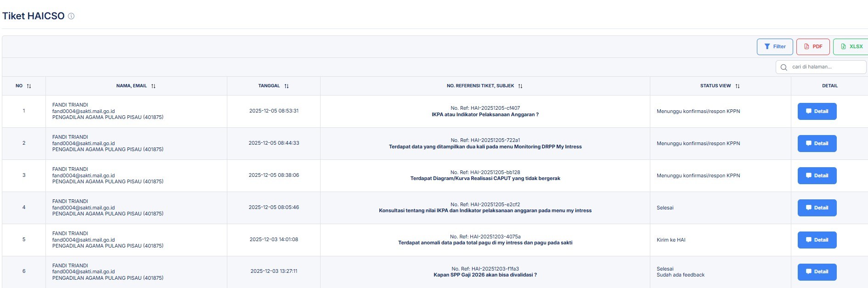Open Detail for ticket HAI-20251205-722a1
This screenshot has width=868, height=288.
[817, 143]
